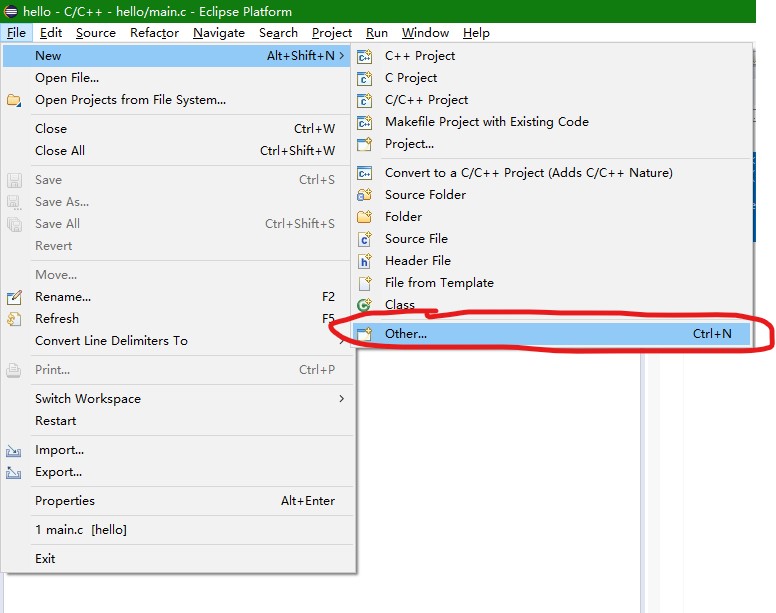Open the Project menu

tap(332, 33)
